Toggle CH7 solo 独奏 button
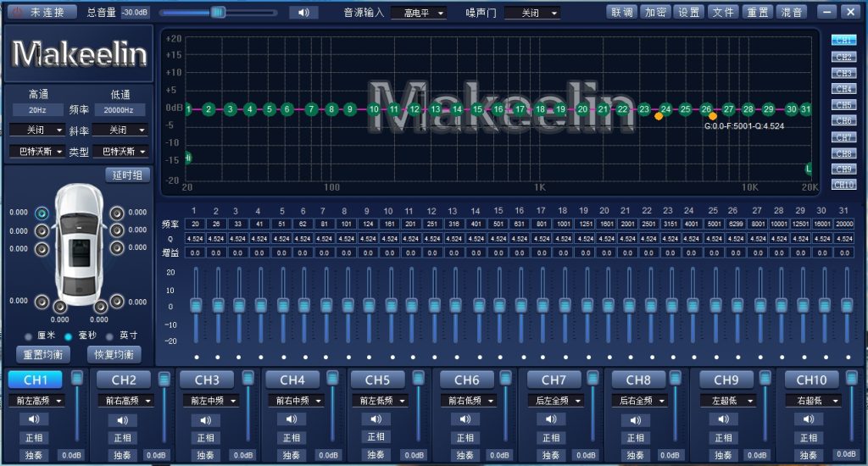Screen dimensions: 868x466 click(551, 456)
